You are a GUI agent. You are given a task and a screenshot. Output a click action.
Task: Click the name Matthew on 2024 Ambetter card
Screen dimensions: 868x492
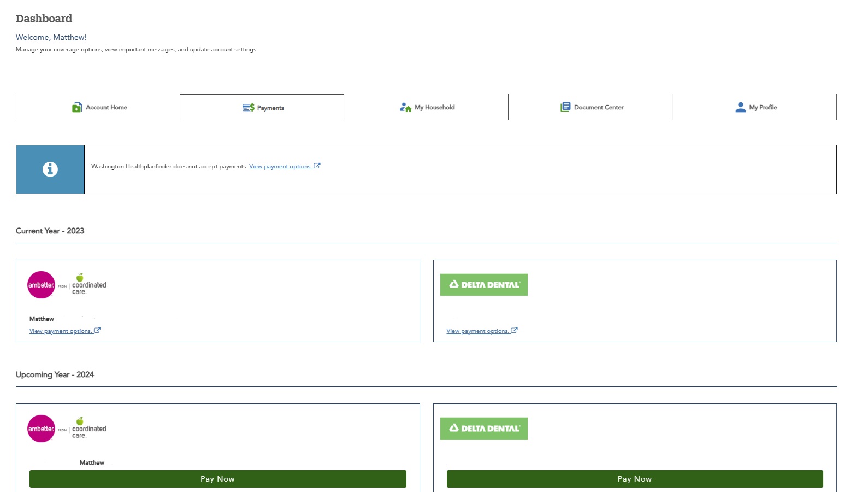click(x=92, y=462)
